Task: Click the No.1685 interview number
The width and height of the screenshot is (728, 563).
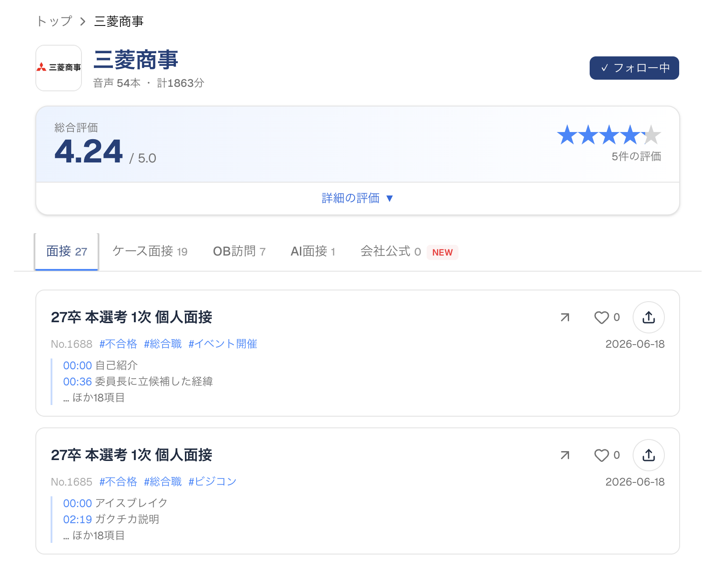Action: point(72,482)
